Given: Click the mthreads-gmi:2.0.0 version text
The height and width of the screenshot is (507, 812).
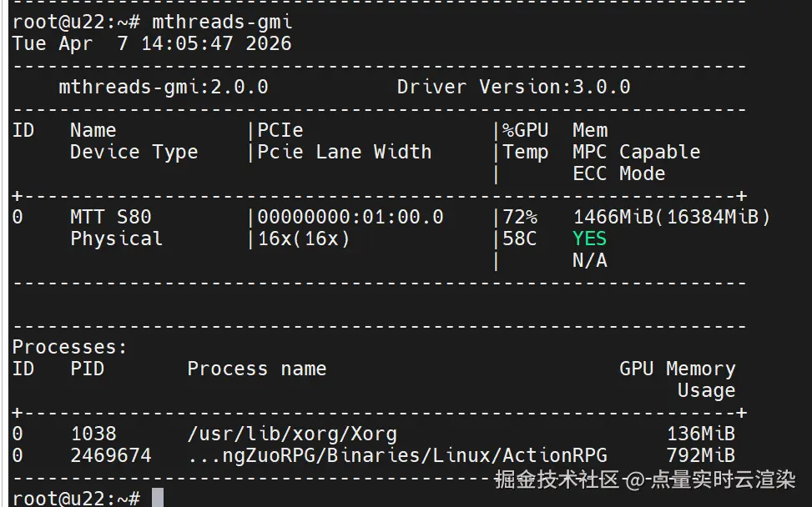Looking at the screenshot, I should pyautogui.click(x=163, y=87).
